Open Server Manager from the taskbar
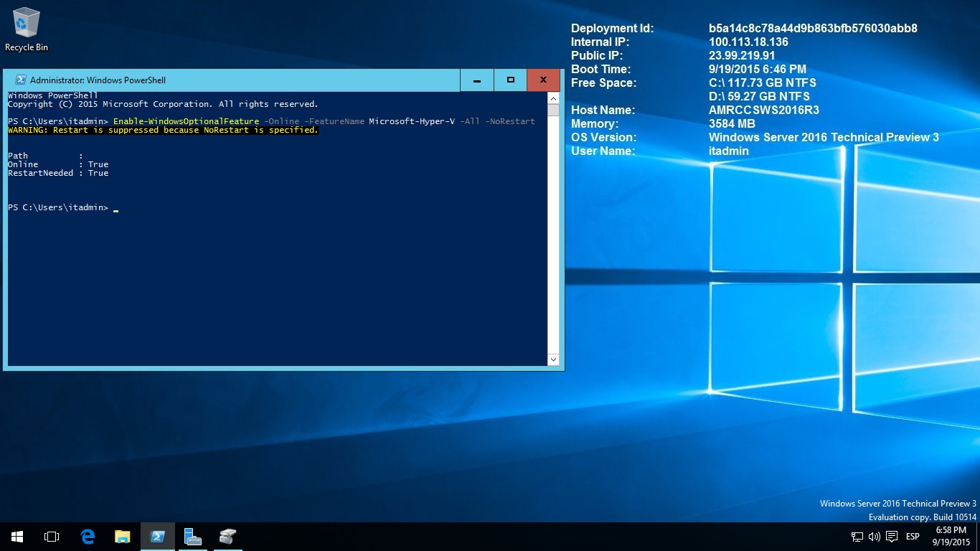The height and width of the screenshot is (551, 980). pos(192,537)
